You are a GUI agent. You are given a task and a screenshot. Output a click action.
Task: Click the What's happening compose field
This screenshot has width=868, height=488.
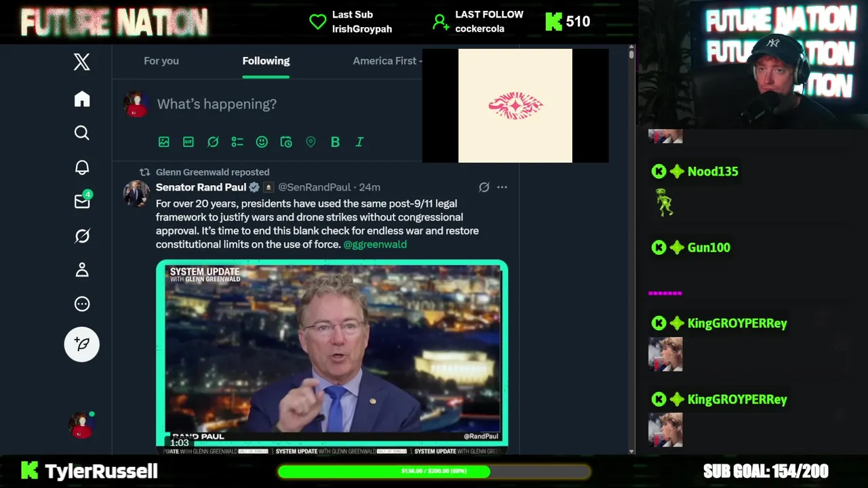point(285,104)
